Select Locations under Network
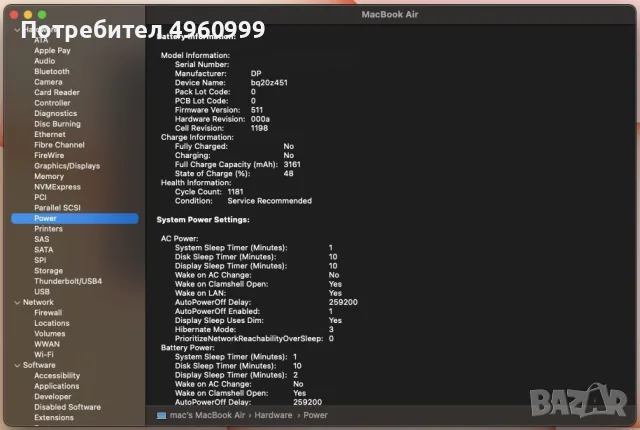This screenshot has width=640, height=430. point(52,323)
